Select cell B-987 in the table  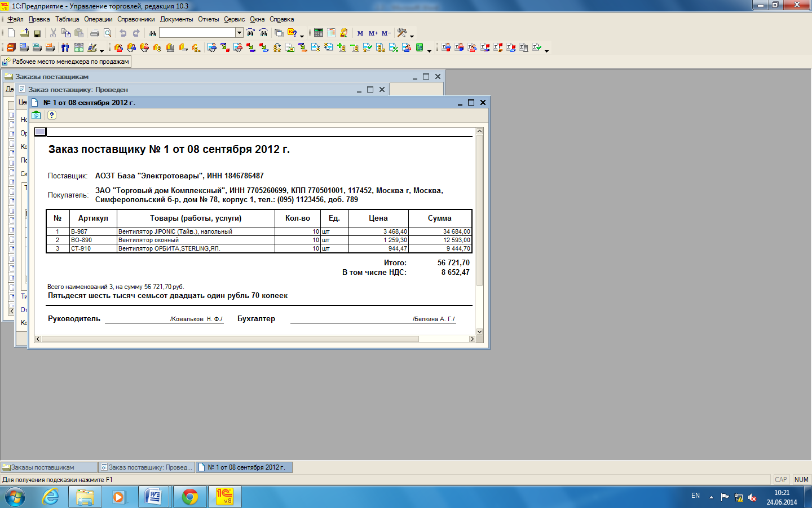click(93, 231)
